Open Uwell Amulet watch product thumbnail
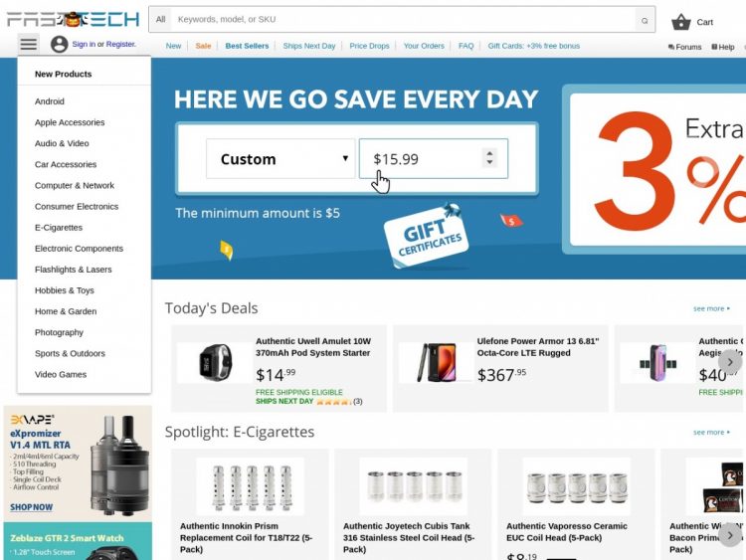 pyautogui.click(x=215, y=362)
